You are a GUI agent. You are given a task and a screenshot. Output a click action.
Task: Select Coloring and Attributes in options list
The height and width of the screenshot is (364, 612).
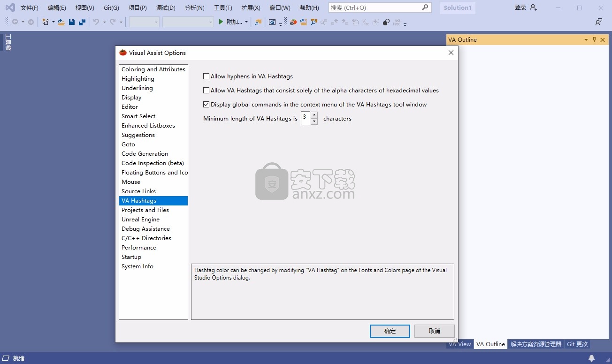[153, 69]
